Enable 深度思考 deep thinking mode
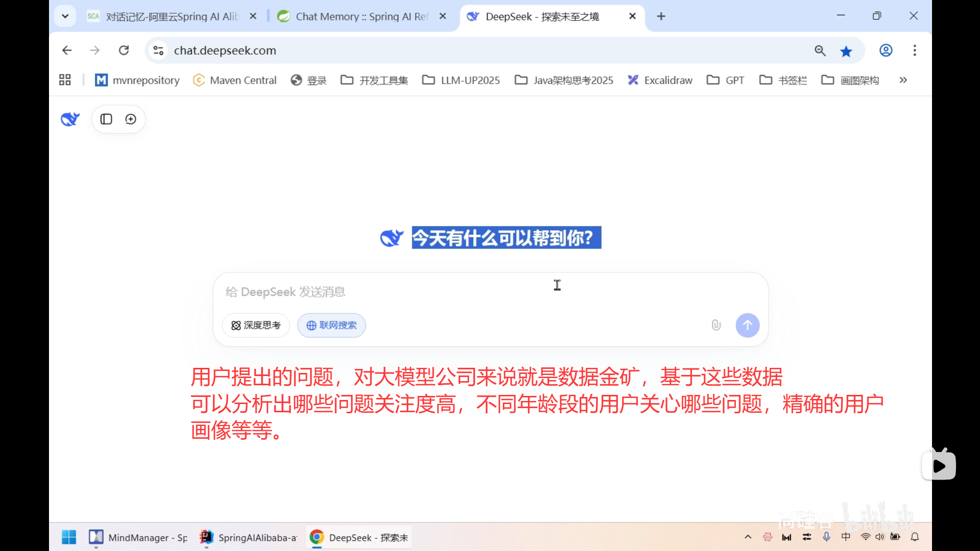 [256, 325]
